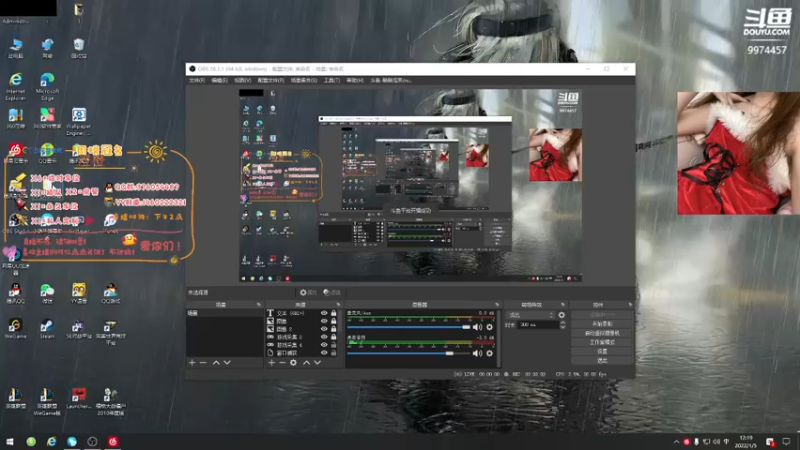Click the Properties button above the scenes panel

coord(308,292)
